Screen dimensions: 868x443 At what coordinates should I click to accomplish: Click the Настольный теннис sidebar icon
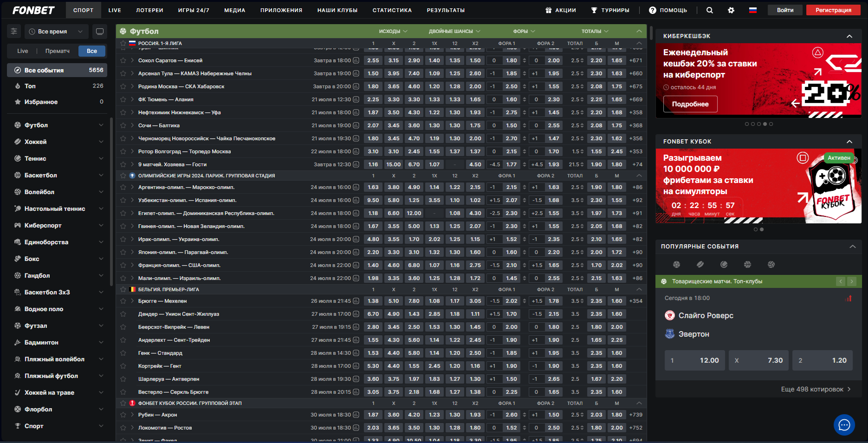click(18, 208)
